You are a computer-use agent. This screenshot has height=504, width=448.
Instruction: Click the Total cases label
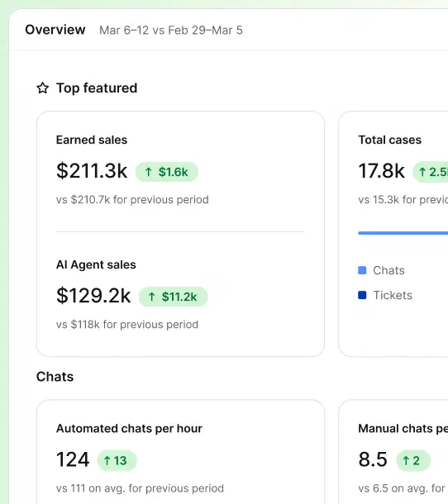click(390, 140)
